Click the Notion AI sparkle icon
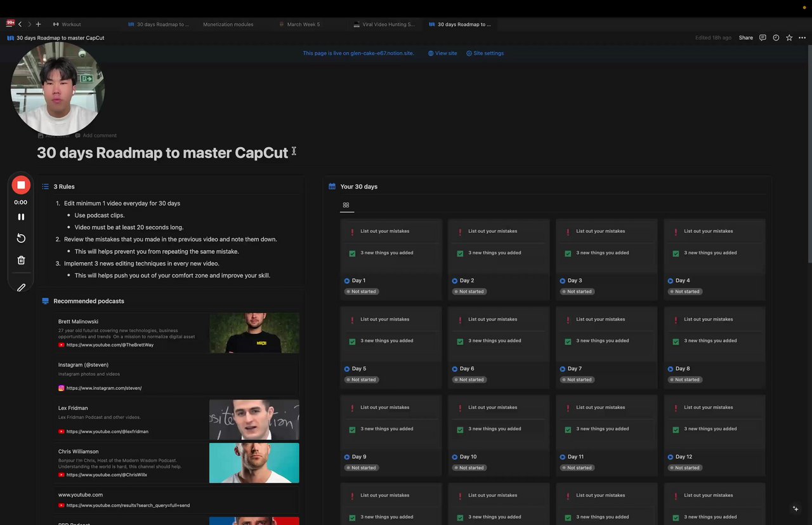812x525 pixels. pyautogui.click(x=796, y=508)
